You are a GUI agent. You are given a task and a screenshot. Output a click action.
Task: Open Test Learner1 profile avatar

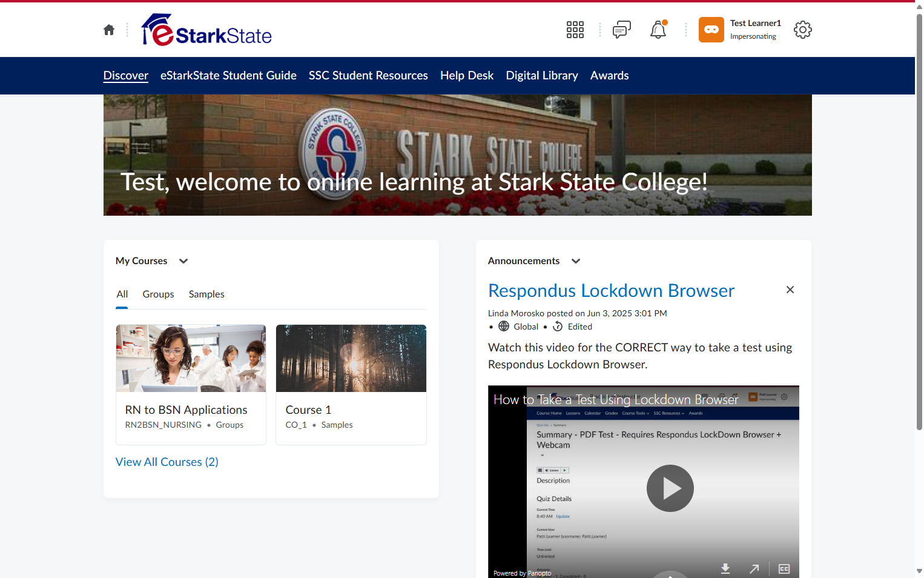tap(711, 30)
